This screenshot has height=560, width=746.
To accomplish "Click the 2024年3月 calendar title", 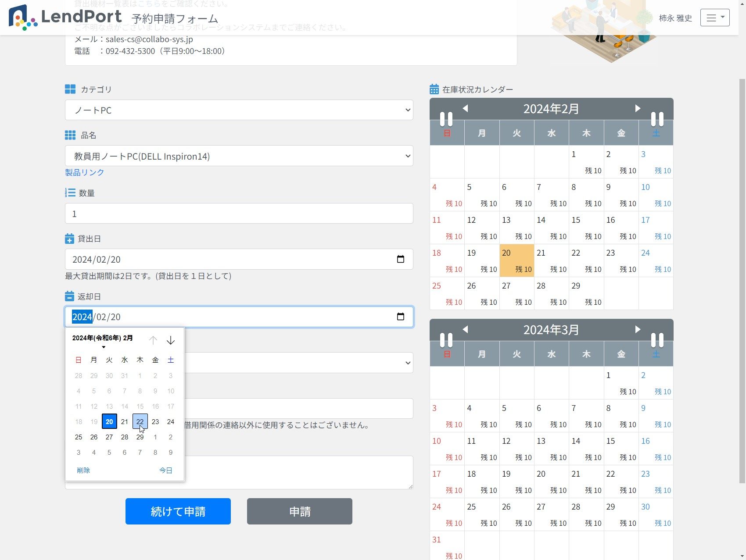I will (551, 330).
